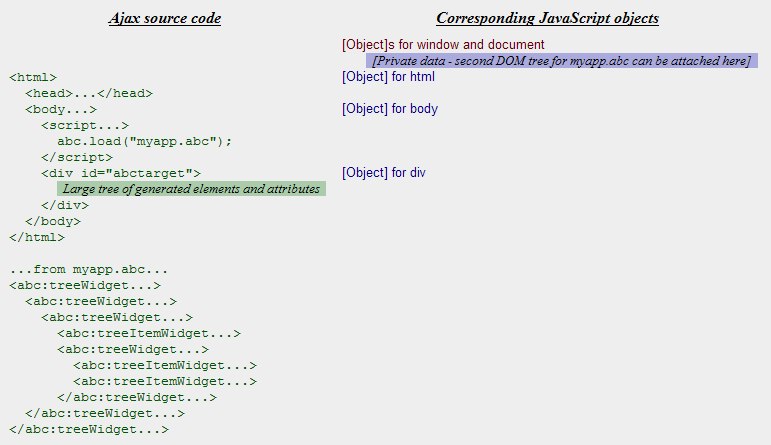Click the '<div id="abctarget">' line
This screenshot has height=445, width=771.
coord(121,174)
